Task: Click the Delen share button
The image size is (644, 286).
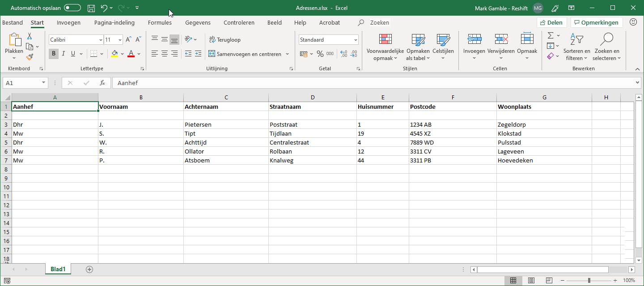Action: [x=551, y=22]
